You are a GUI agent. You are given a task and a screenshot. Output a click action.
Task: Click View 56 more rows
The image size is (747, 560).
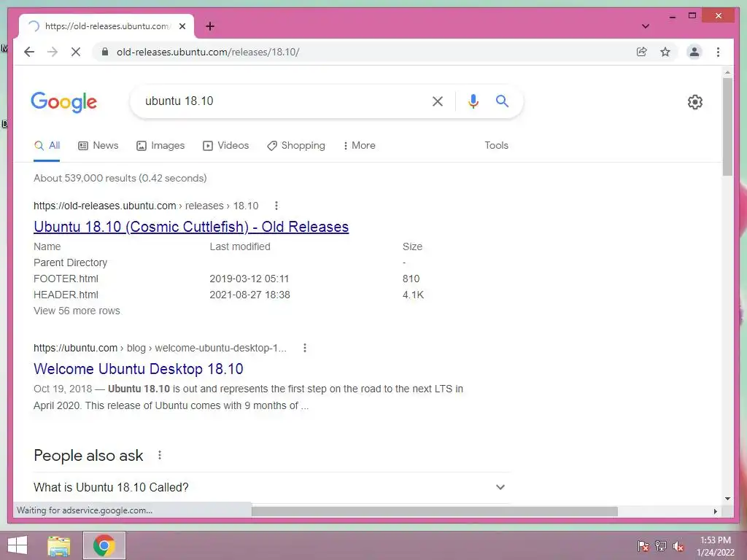click(77, 311)
